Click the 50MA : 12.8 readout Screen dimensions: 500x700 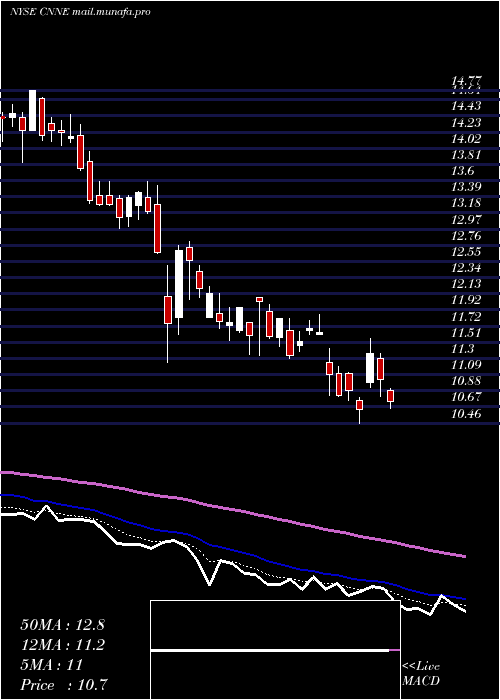(62, 625)
